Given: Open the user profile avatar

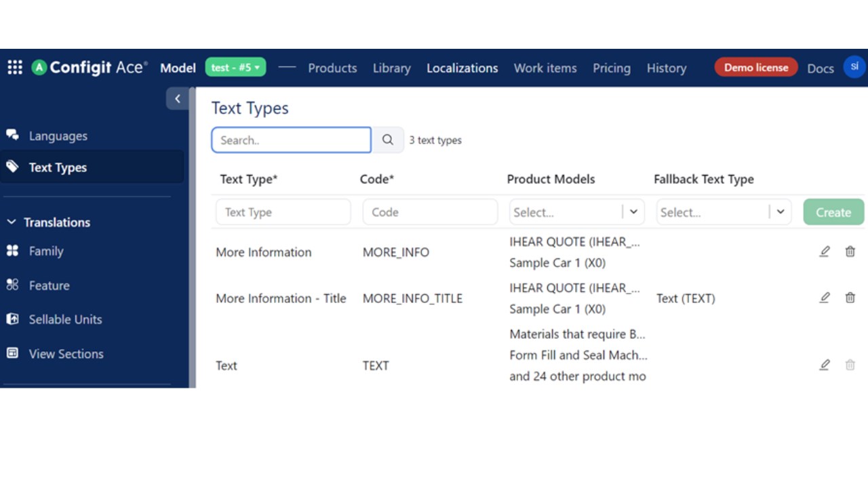Looking at the screenshot, I should point(854,67).
